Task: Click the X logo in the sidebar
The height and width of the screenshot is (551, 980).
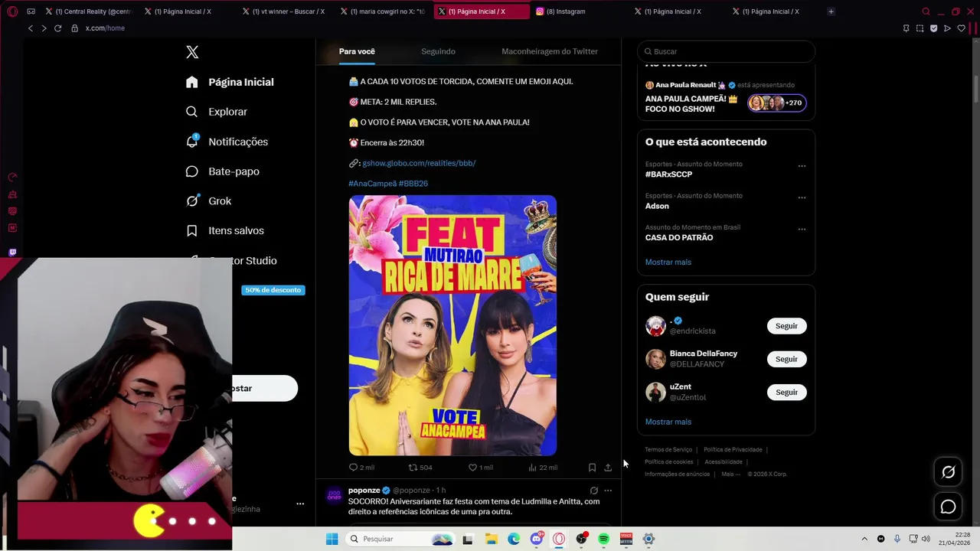Action: click(x=192, y=52)
